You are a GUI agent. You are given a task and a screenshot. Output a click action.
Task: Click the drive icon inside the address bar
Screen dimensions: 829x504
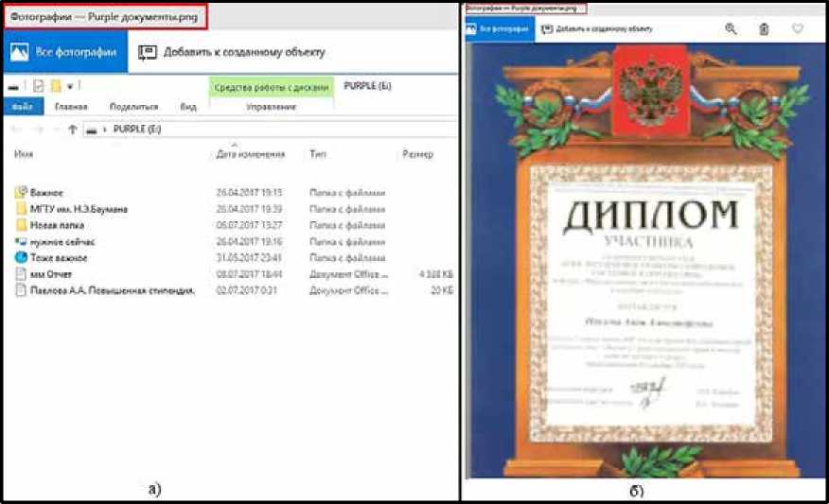point(92,130)
